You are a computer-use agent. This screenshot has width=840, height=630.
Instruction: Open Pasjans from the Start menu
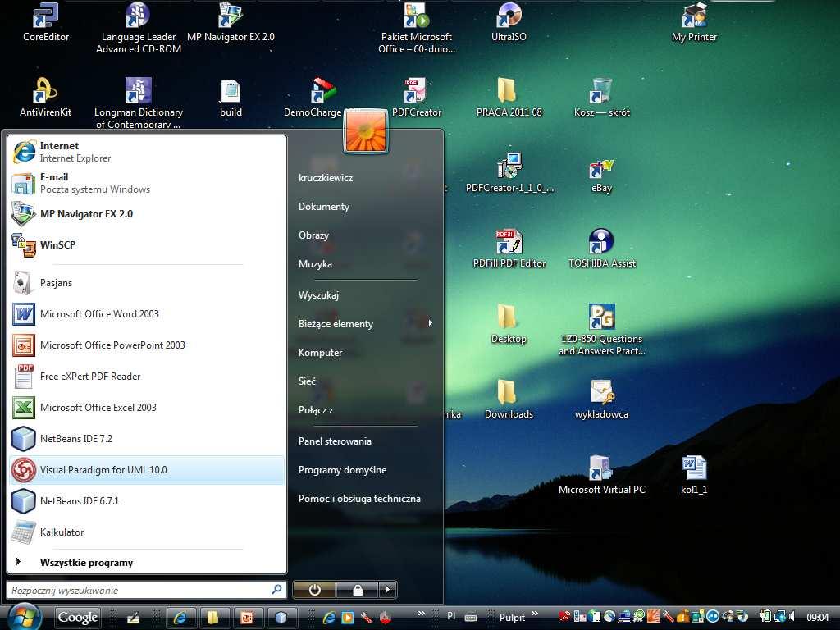[148, 283]
